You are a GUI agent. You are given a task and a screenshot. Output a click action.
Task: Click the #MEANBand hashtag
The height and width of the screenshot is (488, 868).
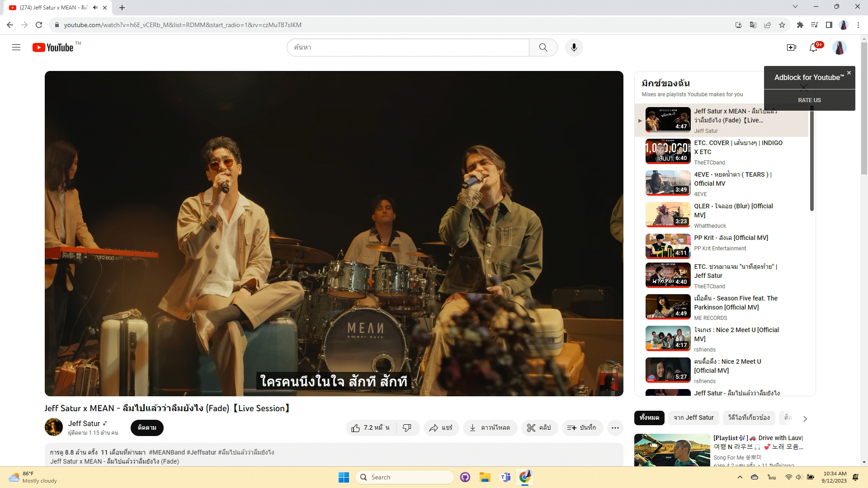click(167, 452)
